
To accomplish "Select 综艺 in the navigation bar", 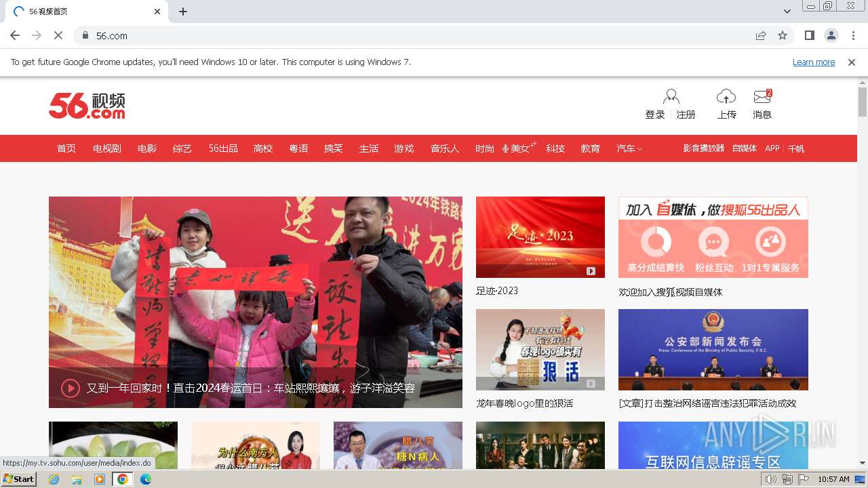I will 182,148.
